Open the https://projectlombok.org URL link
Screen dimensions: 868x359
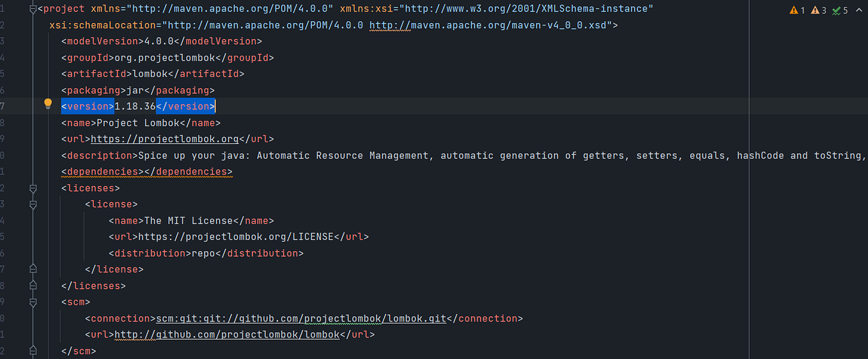coord(165,139)
